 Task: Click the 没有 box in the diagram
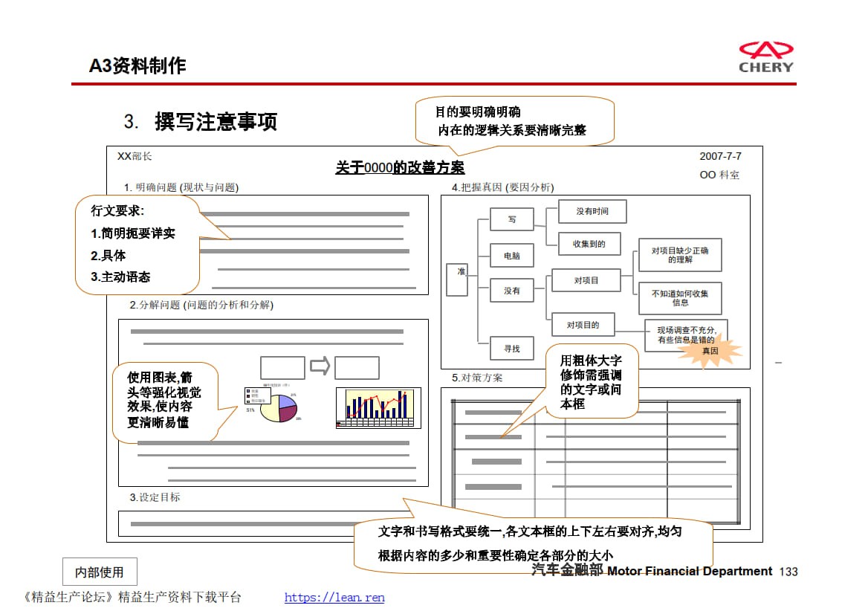click(512, 291)
